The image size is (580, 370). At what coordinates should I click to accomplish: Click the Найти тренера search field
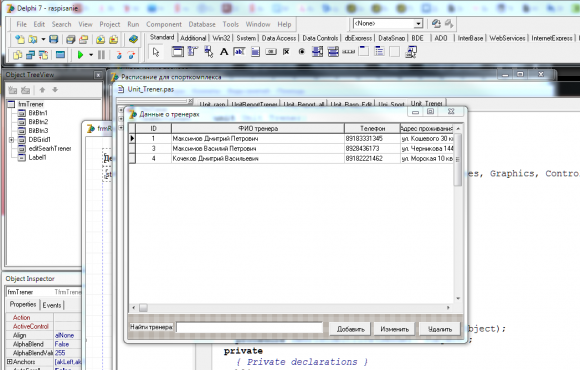click(x=250, y=327)
